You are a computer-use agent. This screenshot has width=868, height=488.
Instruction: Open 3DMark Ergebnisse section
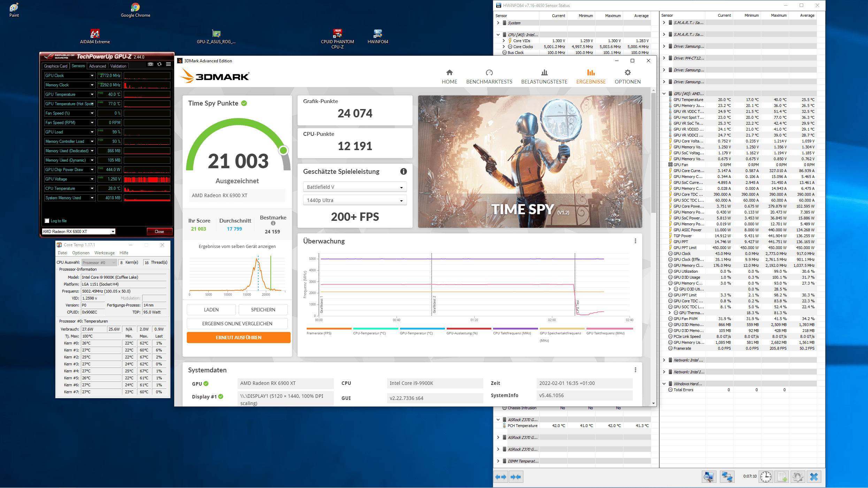click(591, 77)
